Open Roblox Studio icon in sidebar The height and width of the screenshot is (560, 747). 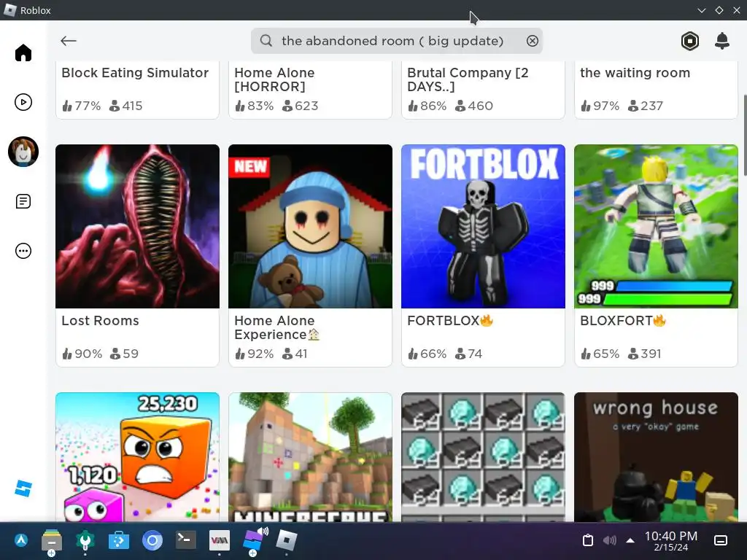pyautogui.click(x=23, y=488)
